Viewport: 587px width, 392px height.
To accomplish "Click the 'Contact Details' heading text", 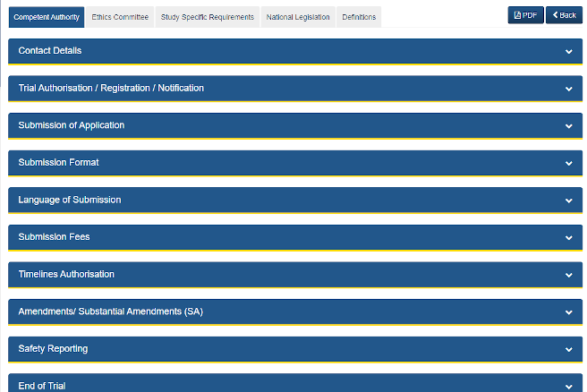I will click(50, 50).
